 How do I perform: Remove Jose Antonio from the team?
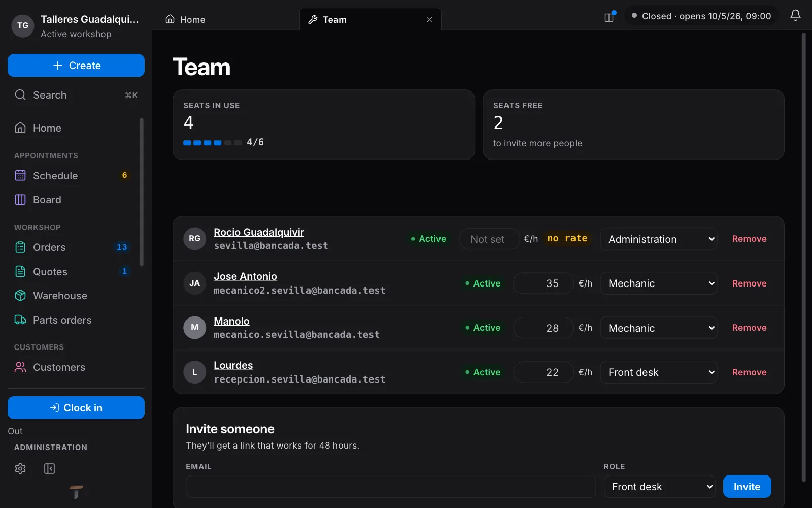click(749, 283)
